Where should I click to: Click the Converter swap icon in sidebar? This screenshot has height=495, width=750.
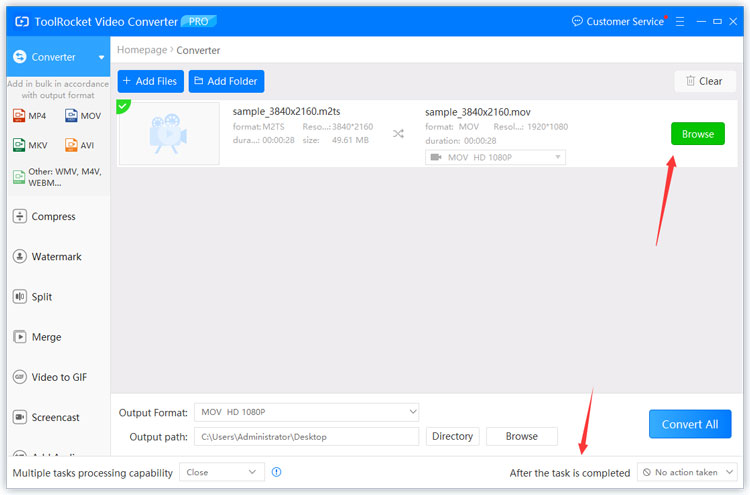pos(20,57)
